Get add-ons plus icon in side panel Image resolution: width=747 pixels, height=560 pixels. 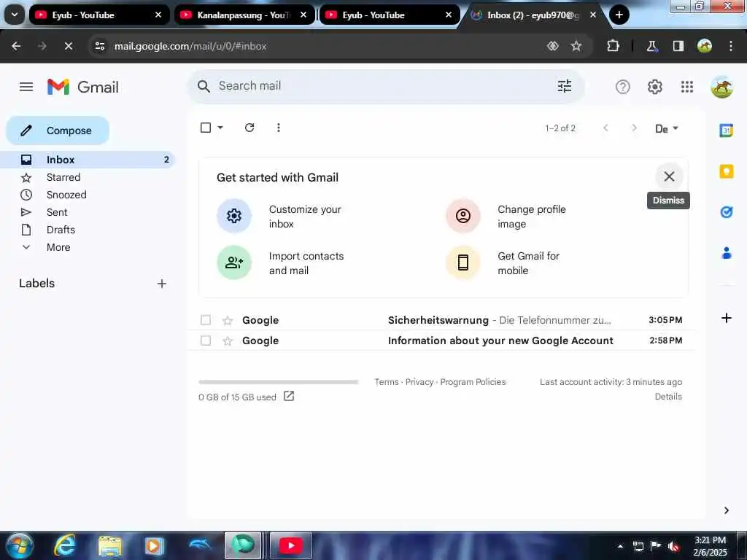(726, 318)
